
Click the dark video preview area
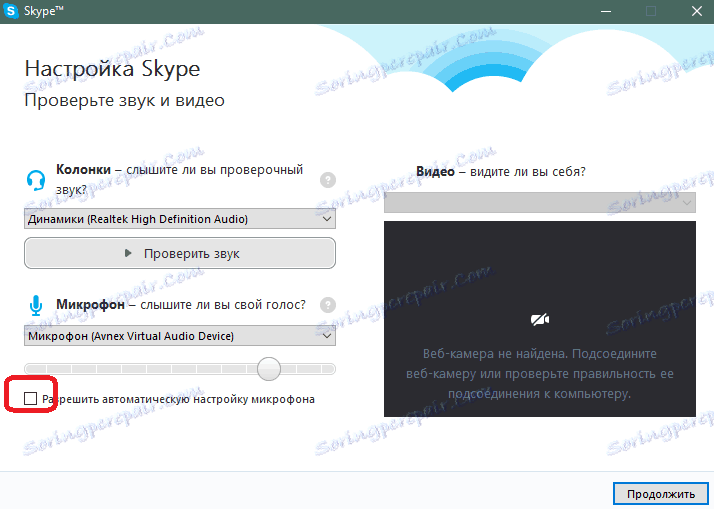pyautogui.click(x=540, y=319)
